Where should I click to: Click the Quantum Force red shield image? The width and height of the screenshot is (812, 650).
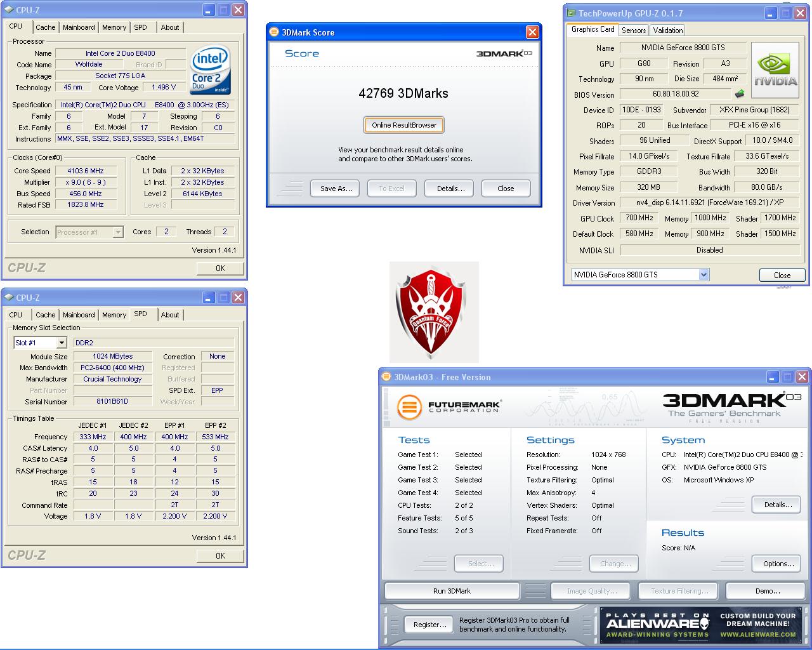[434, 312]
